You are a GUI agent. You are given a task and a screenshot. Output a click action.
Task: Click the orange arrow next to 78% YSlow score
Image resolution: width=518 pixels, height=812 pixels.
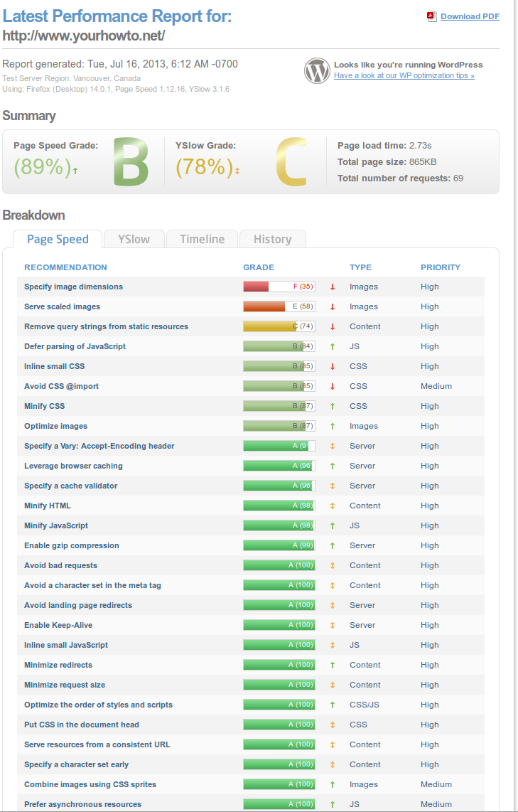[x=237, y=171]
